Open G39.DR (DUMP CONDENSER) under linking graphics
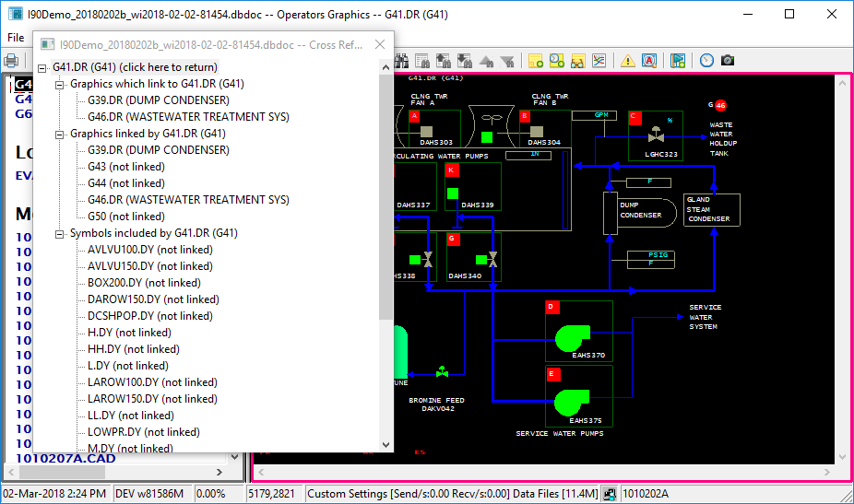This screenshot has height=504, width=854. [x=159, y=100]
